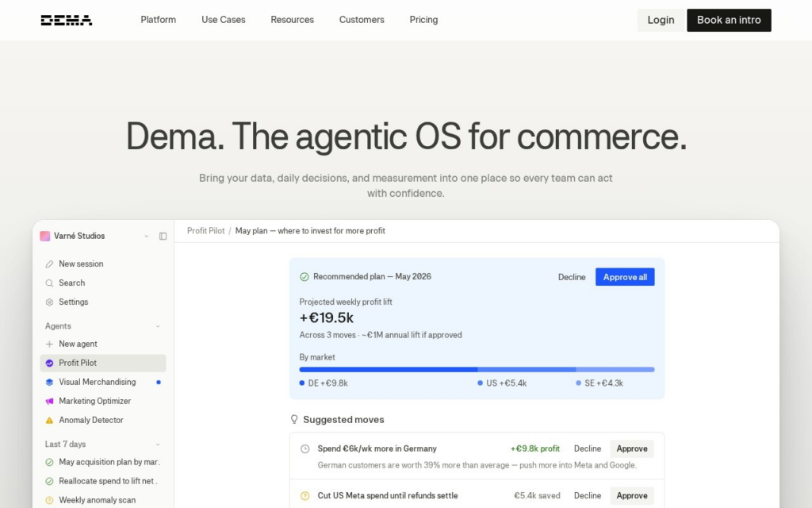Collapse the Last 7 days section chevron
This screenshot has width=812, height=508.
[x=158, y=444]
